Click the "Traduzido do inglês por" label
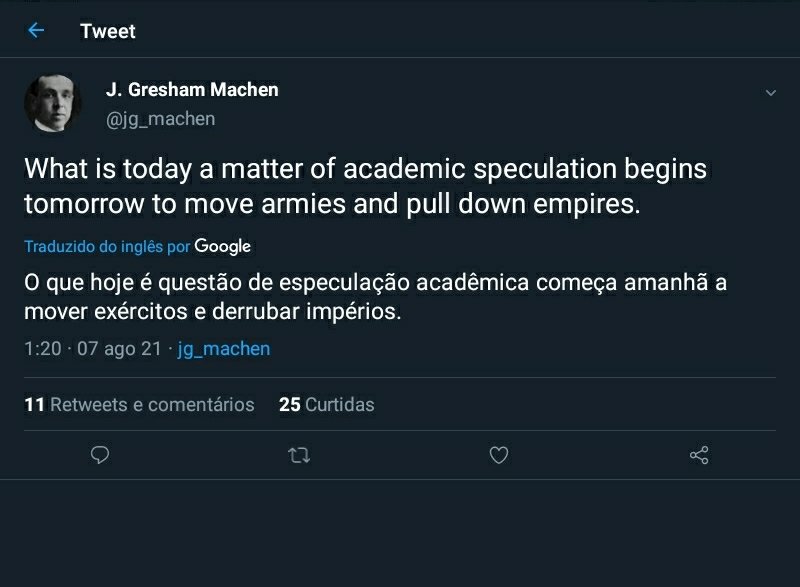 click(107, 246)
